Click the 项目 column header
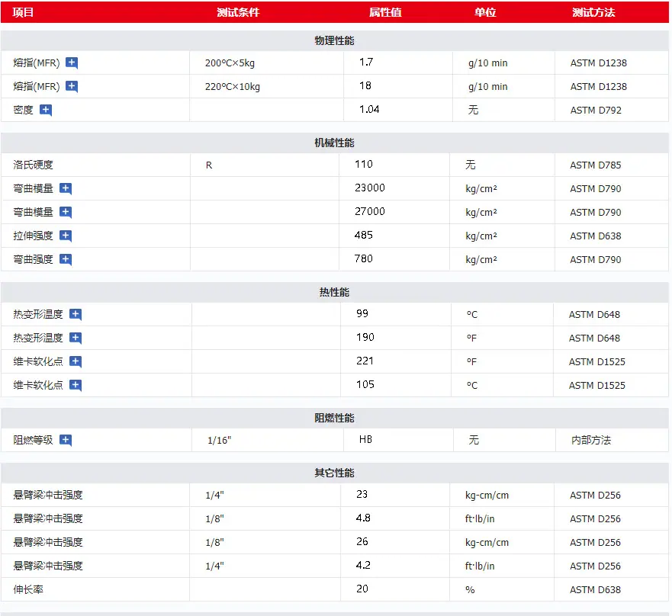The image size is (672, 616). [23, 12]
